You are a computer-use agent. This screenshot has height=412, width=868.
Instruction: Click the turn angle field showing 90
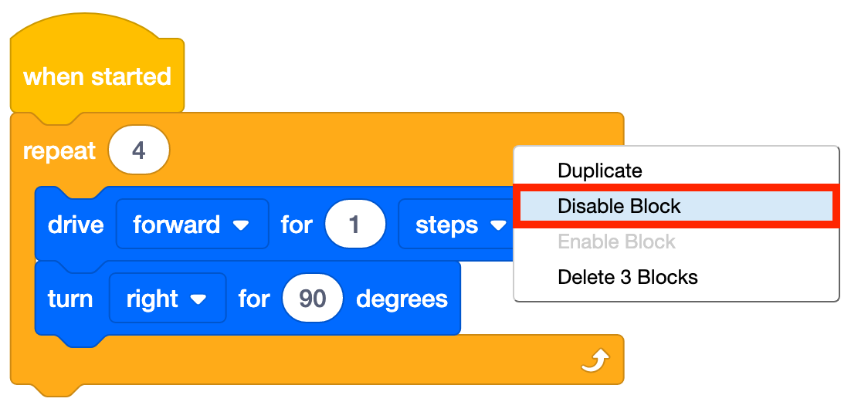312,299
